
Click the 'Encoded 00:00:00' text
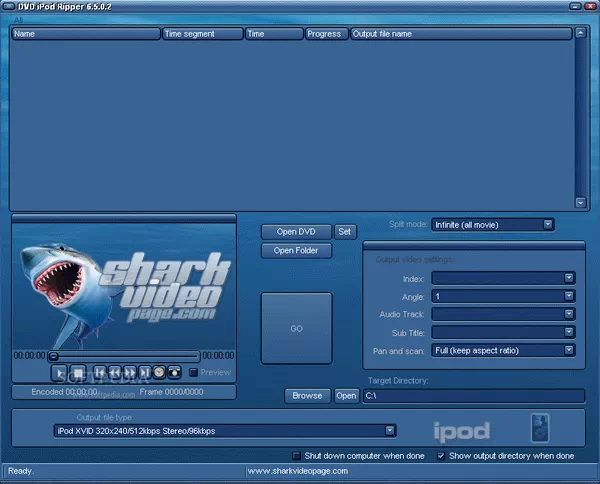coord(64,392)
